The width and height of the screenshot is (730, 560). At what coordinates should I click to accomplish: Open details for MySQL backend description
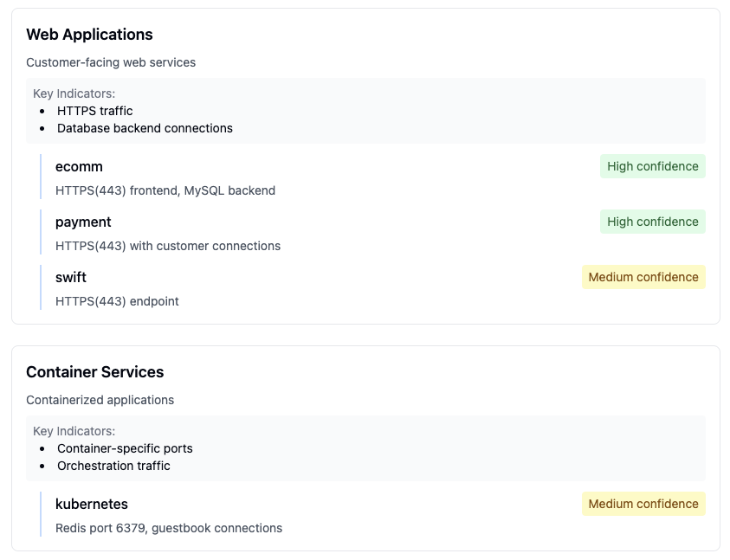[x=165, y=190]
